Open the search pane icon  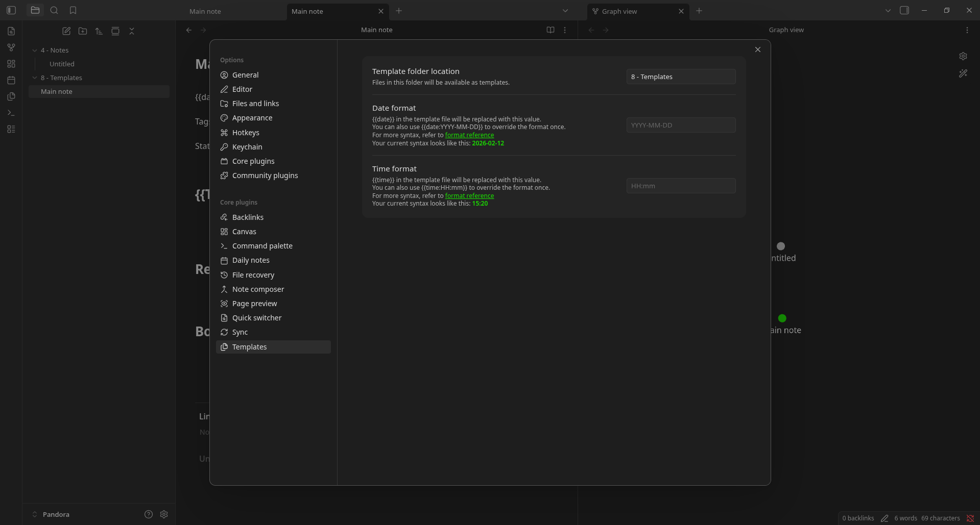coord(54,10)
